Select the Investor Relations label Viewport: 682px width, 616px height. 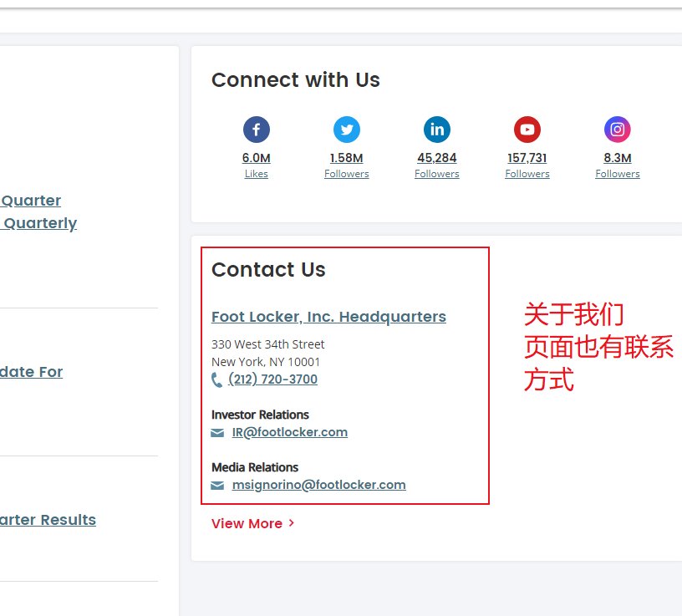(x=260, y=415)
